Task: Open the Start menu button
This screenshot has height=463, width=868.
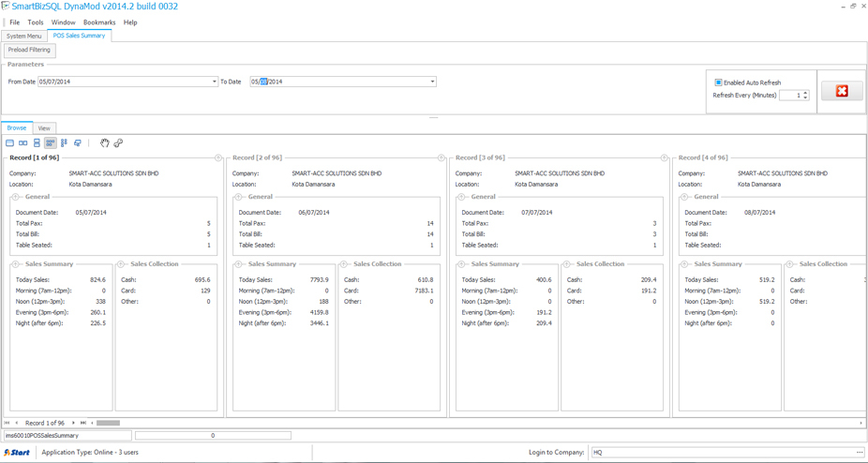Action: pos(17,453)
